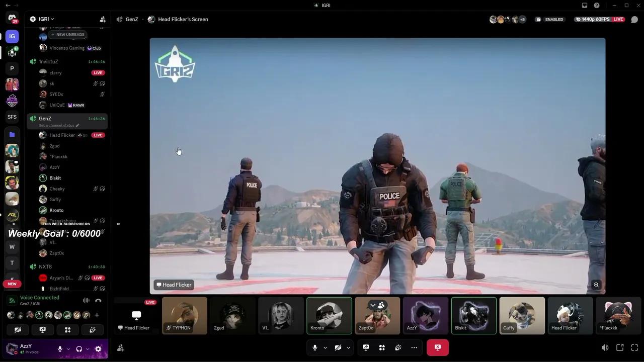Open User Settings gear icon
The height and width of the screenshot is (362, 644).
pos(98,349)
